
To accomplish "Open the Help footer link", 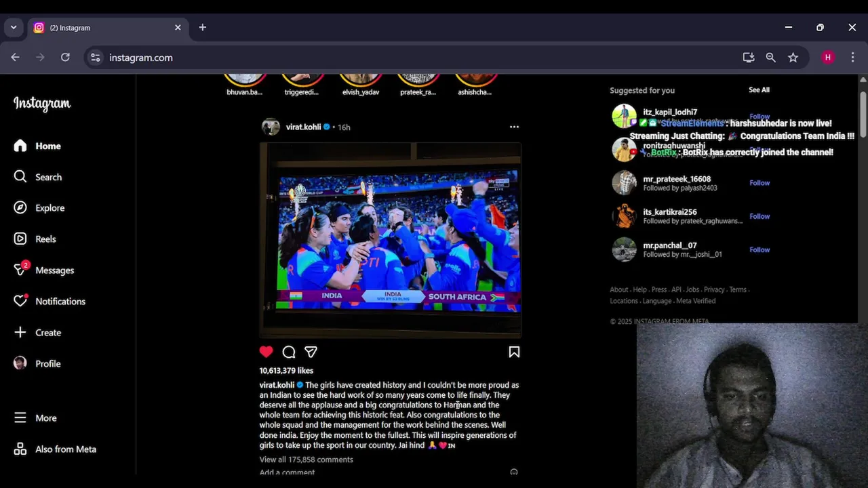I will (x=639, y=289).
